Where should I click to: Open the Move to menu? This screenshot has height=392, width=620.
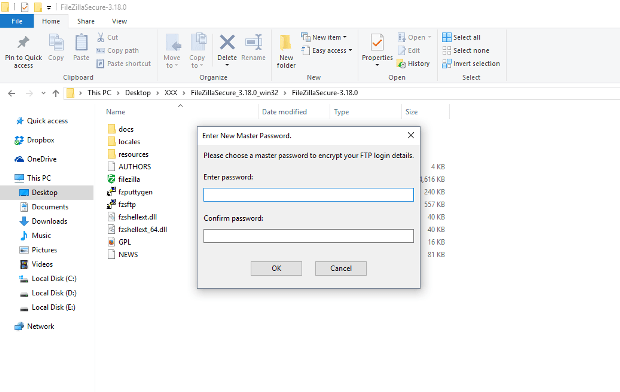pyautogui.click(x=172, y=51)
